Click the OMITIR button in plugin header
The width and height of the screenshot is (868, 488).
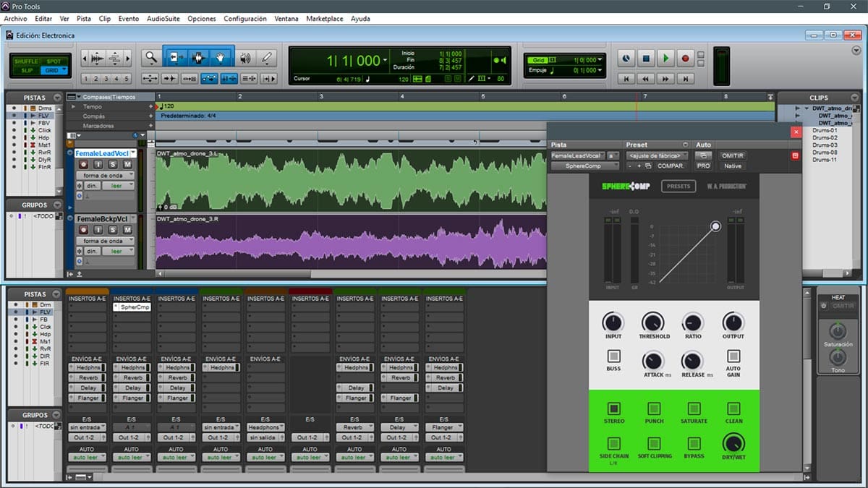[x=733, y=155]
